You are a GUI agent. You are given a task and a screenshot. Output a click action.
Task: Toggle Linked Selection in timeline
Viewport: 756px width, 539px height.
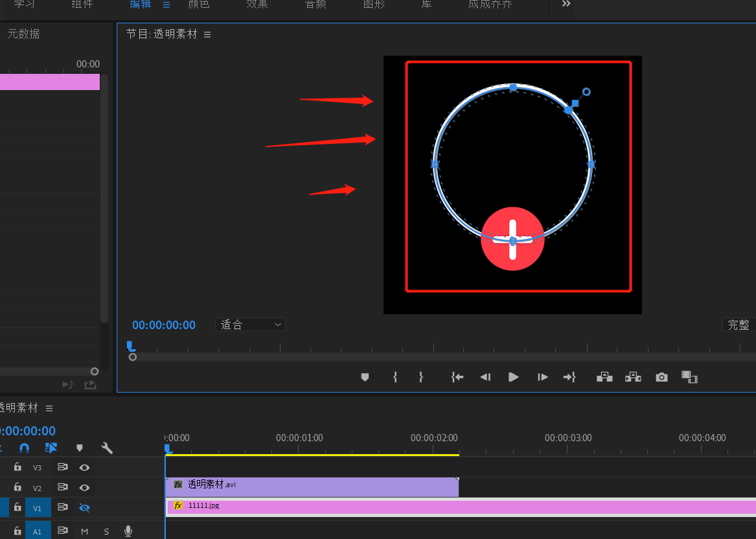[x=51, y=448]
